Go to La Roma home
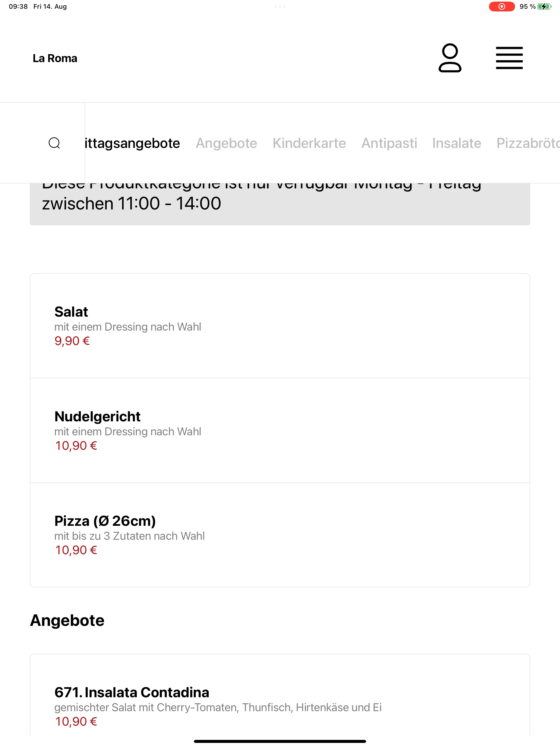 55,58
